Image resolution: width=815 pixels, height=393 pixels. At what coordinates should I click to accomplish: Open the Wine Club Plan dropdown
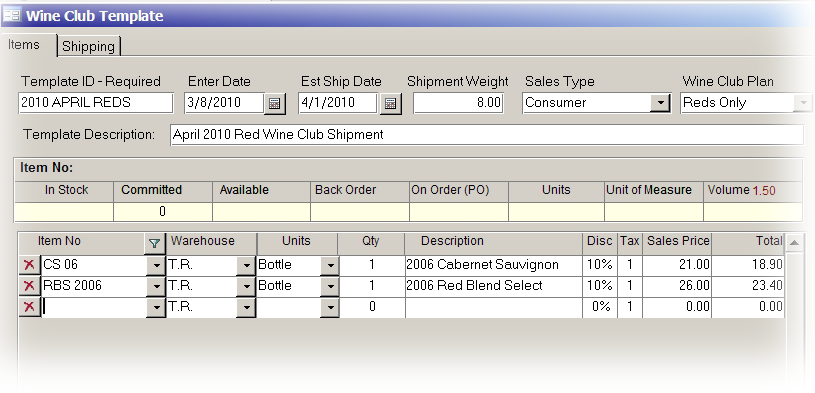803,103
